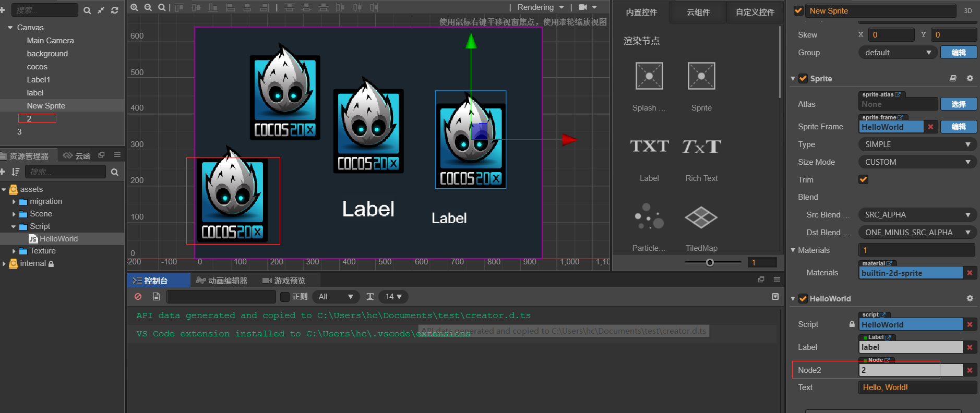The image size is (980, 413).
Task: Disable the Sprite component checkbox
Action: [803, 78]
